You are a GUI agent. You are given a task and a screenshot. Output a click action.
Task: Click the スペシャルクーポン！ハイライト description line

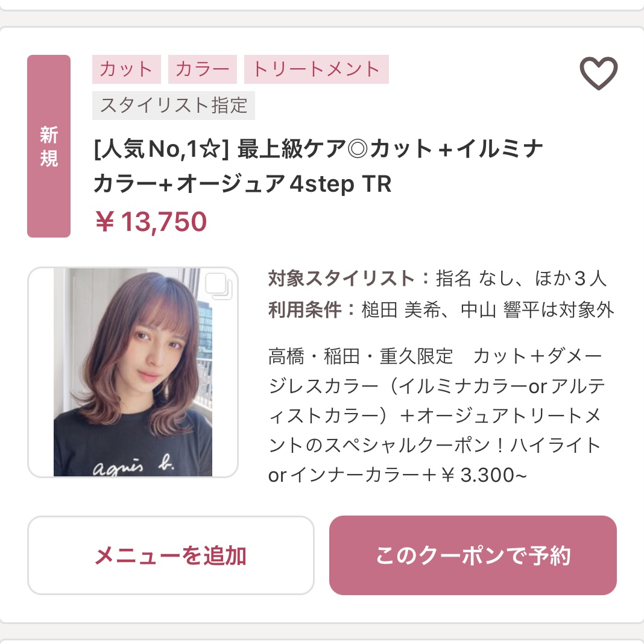click(434, 446)
